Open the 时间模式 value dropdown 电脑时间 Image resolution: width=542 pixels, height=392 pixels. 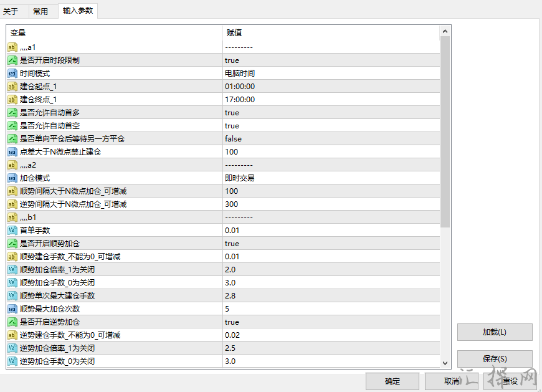[x=331, y=74]
